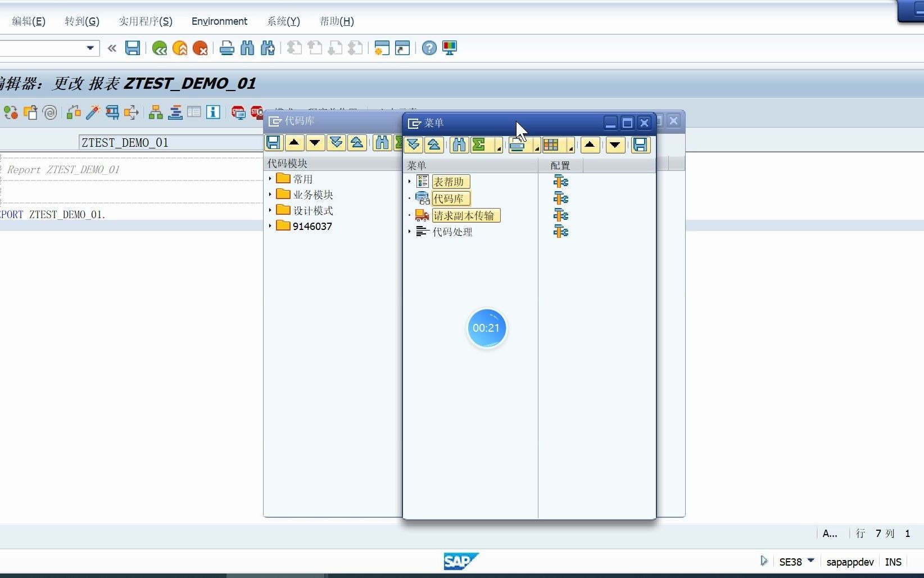Image resolution: width=924 pixels, height=578 pixels.
Task: Click the layout grid icon in 菜单 window
Action: pyautogui.click(x=551, y=145)
